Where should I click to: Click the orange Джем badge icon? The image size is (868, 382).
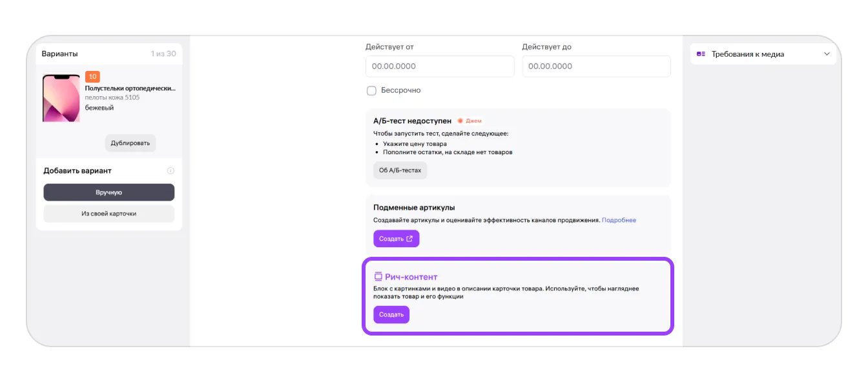460,121
